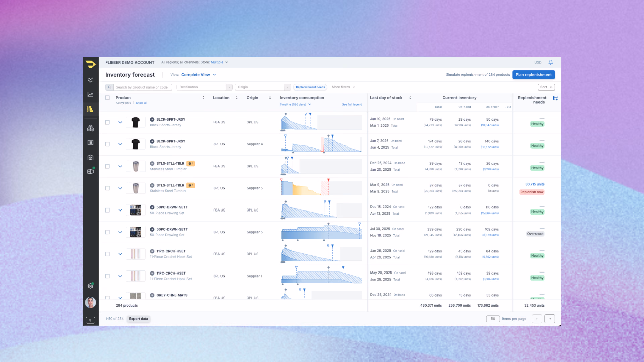
Task: Click the alert badge on STLS-STLL-TBLR FBA US row
Action: (191, 164)
